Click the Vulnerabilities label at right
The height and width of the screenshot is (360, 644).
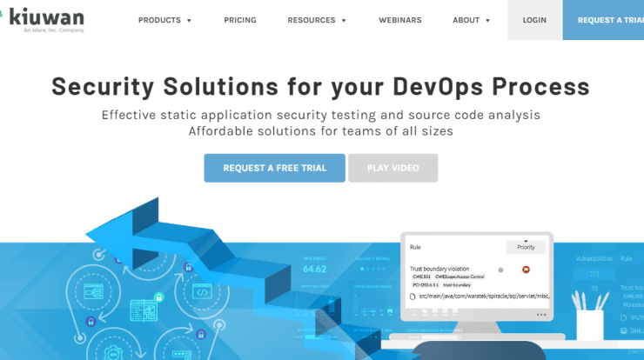[x=594, y=258]
